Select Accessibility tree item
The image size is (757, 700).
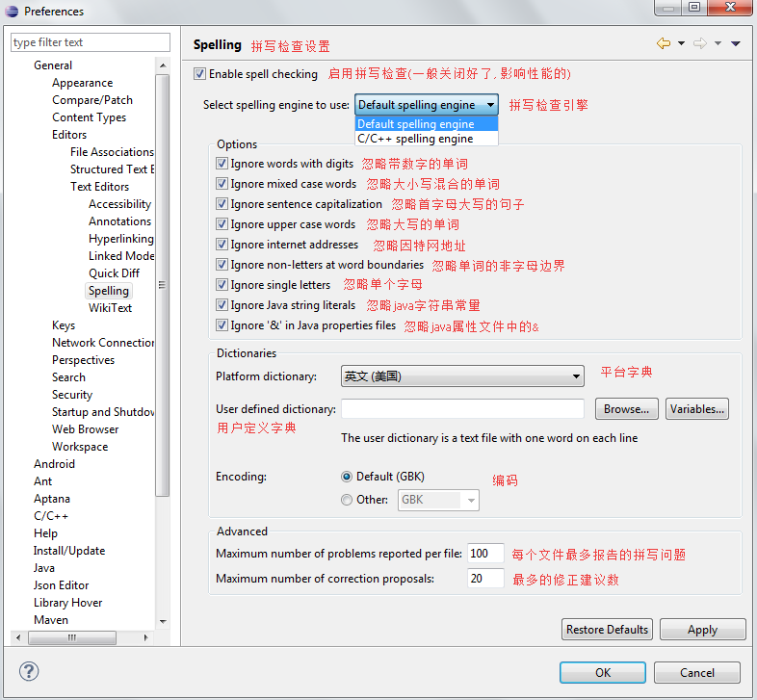119,204
